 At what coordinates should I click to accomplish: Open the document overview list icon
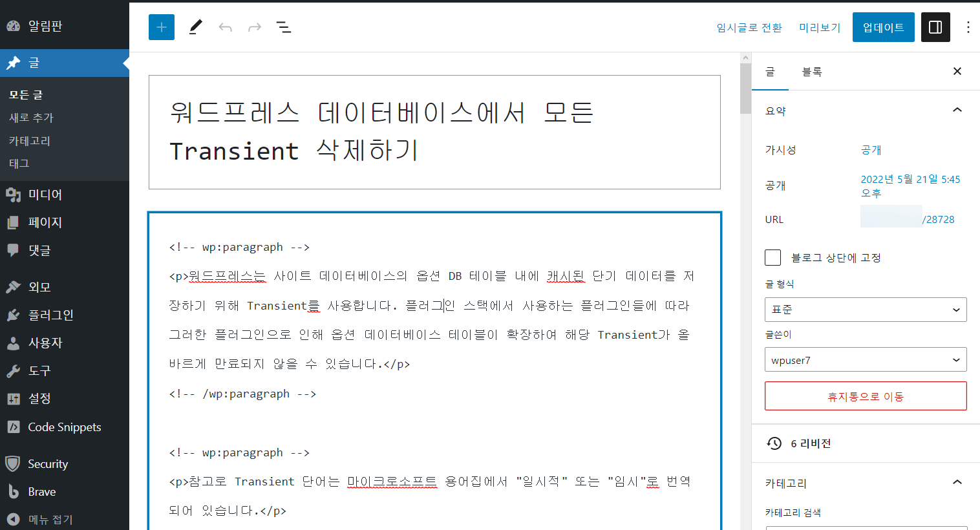pyautogui.click(x=283, y=26)
